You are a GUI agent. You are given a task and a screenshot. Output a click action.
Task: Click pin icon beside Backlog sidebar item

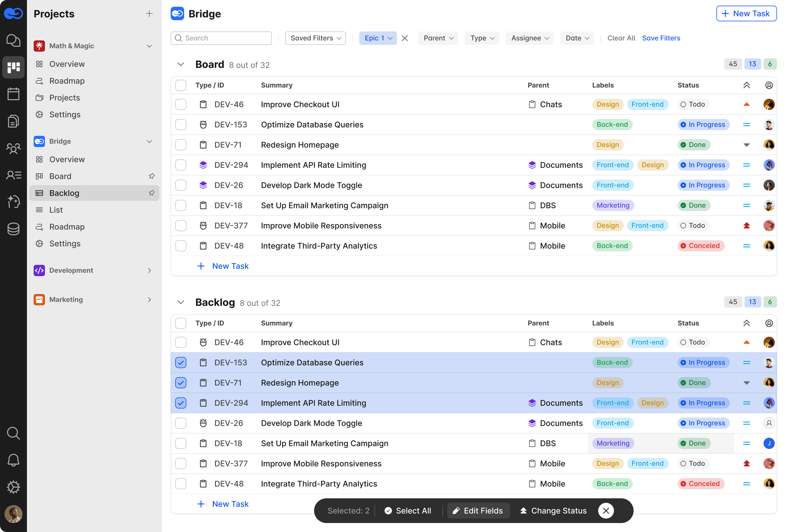coord(152,193)
